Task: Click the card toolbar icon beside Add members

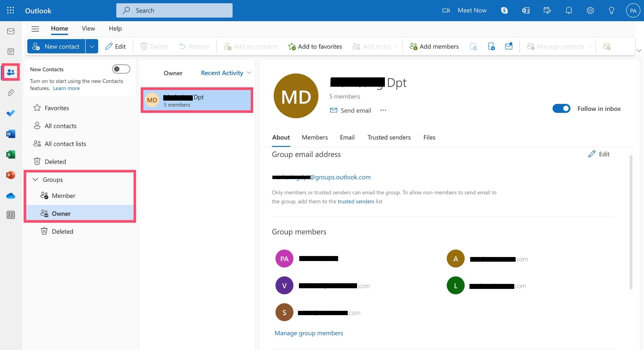Action: point(473,46)
